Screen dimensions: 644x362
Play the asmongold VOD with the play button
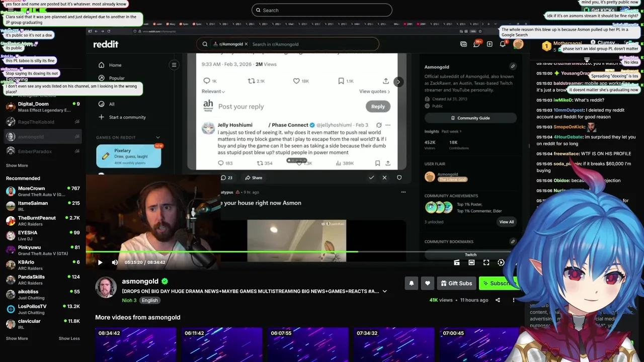[100, 262]
